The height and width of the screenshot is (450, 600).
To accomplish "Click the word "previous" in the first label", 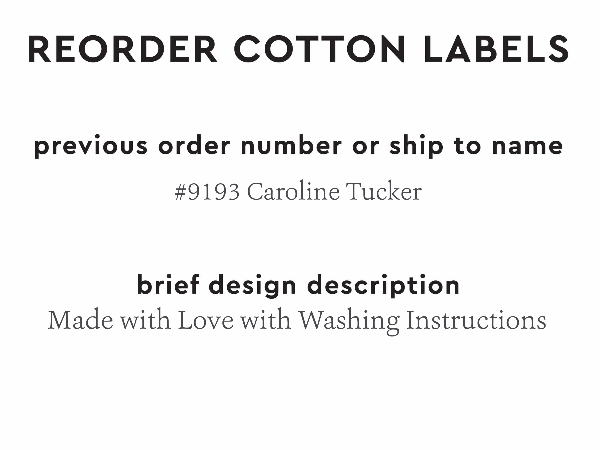I will pyautogui.click(x=90, y=146).
